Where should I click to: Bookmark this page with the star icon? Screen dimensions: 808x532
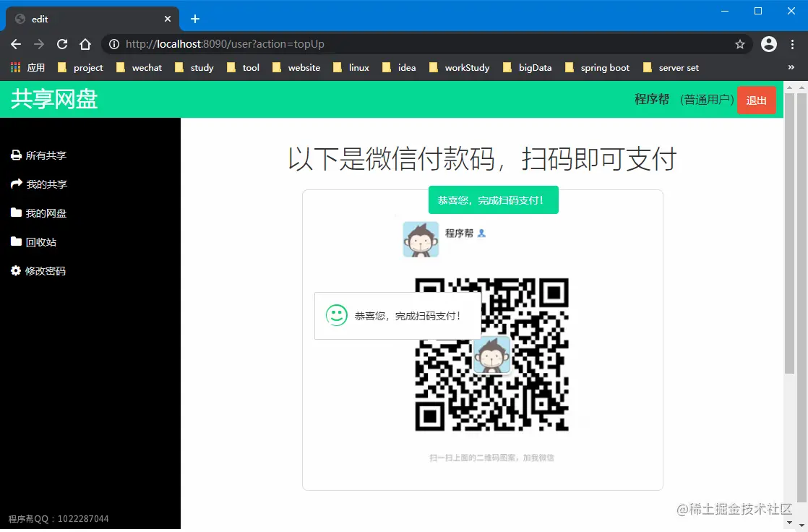(740, 44)
